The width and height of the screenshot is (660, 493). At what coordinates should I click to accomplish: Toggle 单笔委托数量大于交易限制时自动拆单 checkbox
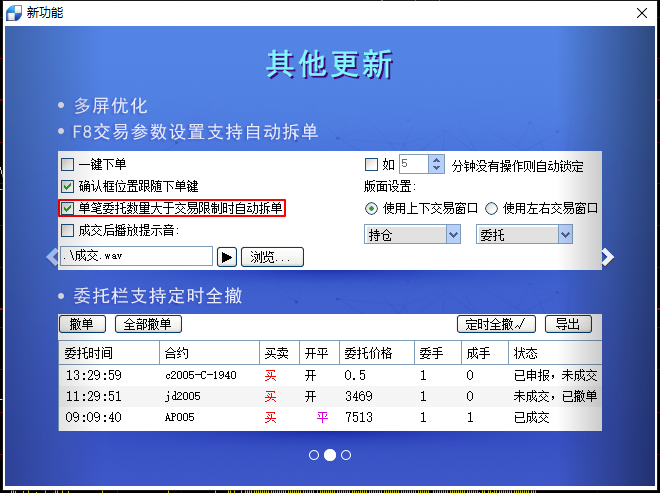[68, 208]
